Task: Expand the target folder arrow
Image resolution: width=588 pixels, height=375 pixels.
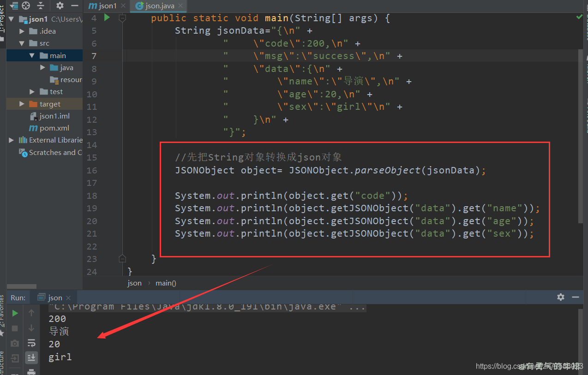Action: pyautogui.click(x=22, y=104)
